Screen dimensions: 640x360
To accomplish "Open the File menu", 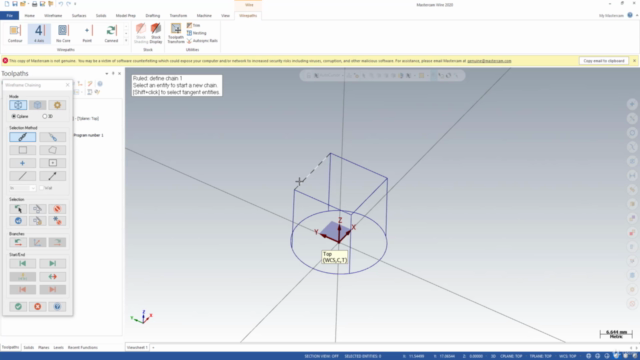I will 9,16.
